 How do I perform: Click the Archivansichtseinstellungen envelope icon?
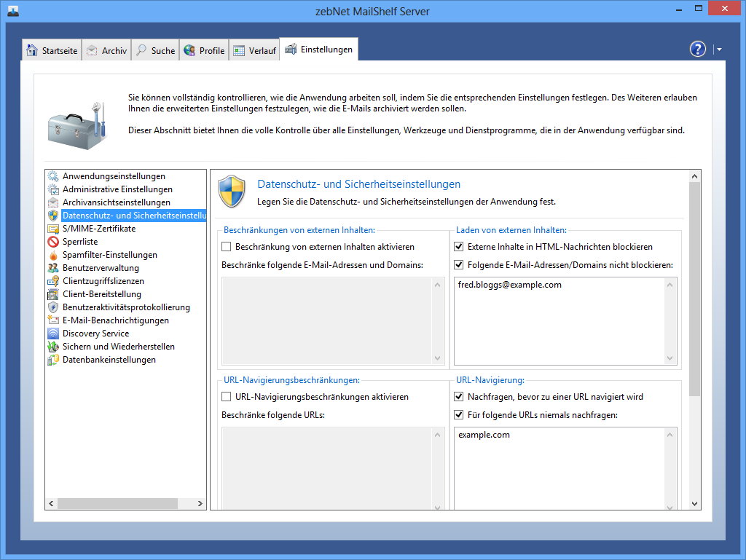[53, 202]
